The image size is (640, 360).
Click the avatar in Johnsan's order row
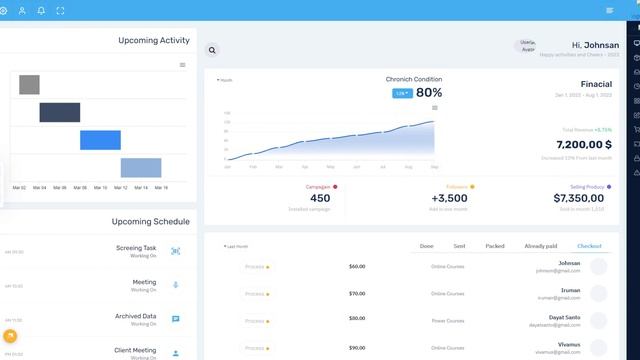[x=598, y=267]
